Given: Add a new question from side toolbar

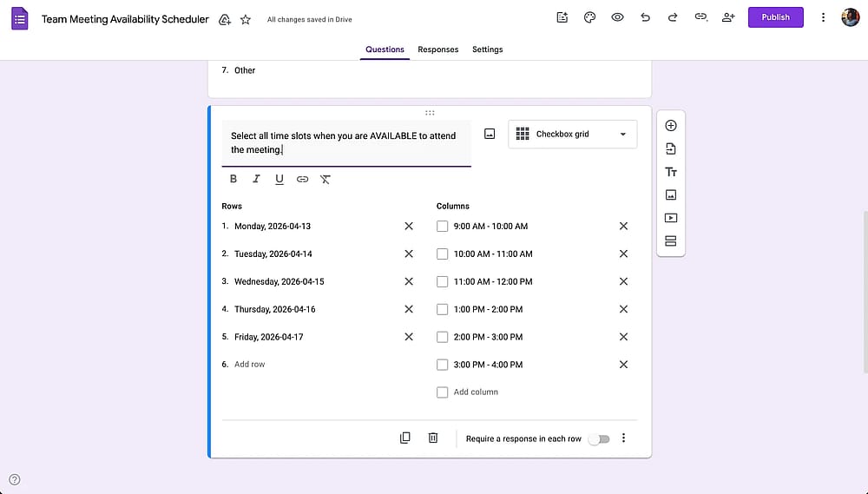Looking at the screenshot, I should point(671,126).
